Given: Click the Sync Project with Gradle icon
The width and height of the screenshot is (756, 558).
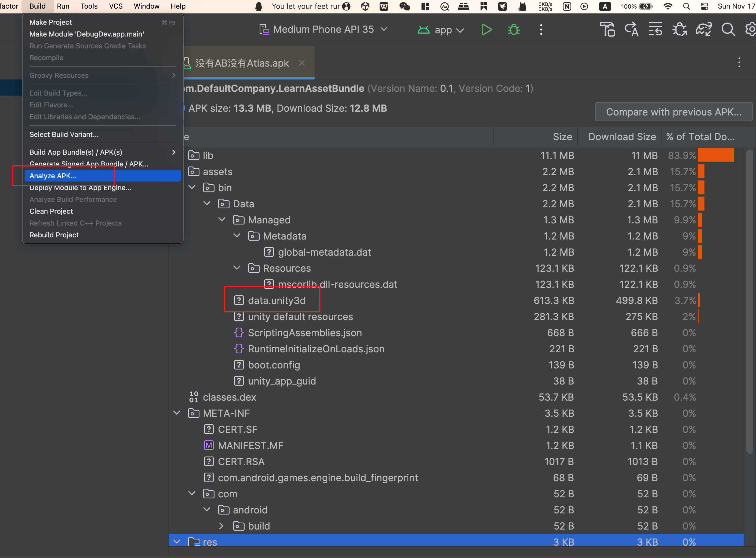Looking at the screenshot, I should click(704, 29).
